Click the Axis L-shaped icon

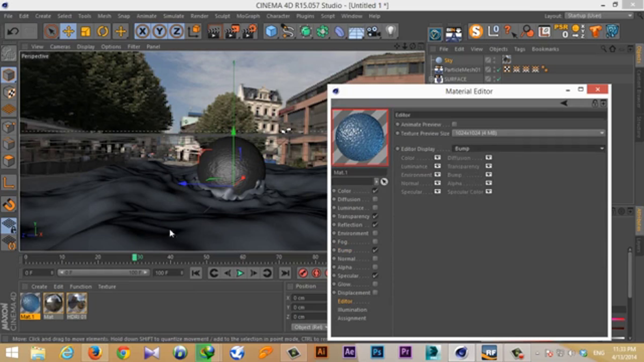(x=9, y=183)
